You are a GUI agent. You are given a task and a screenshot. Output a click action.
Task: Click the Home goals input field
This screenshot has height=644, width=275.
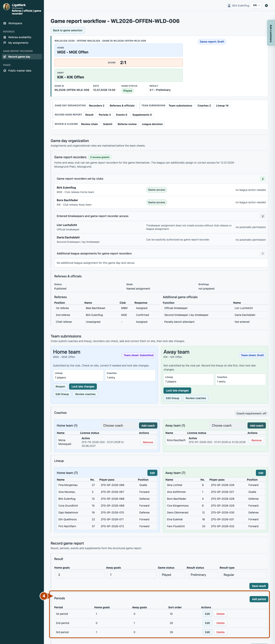(80, 575)
